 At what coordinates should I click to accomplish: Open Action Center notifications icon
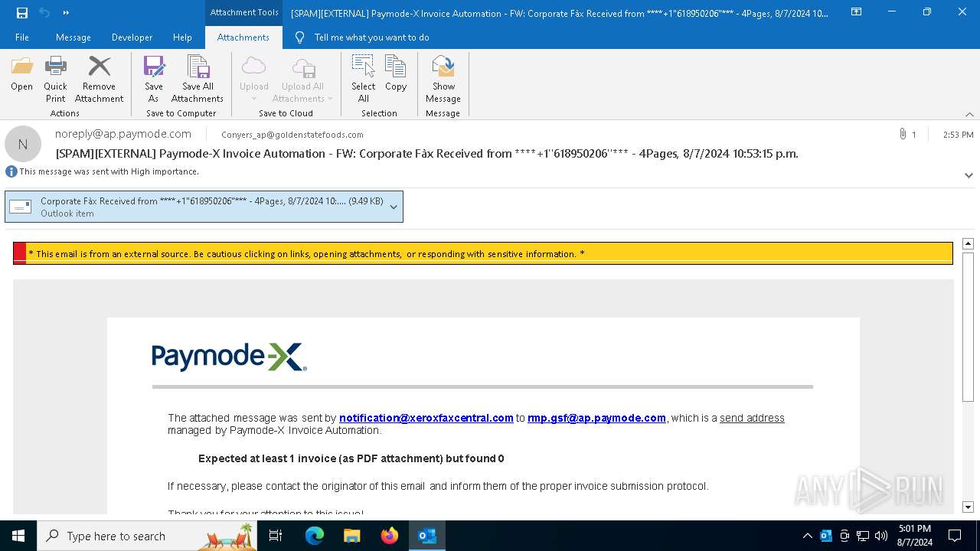click(955, 536)
